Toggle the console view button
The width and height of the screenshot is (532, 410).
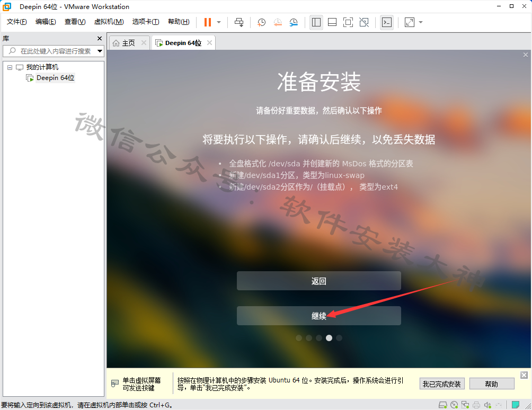point(387,22)
